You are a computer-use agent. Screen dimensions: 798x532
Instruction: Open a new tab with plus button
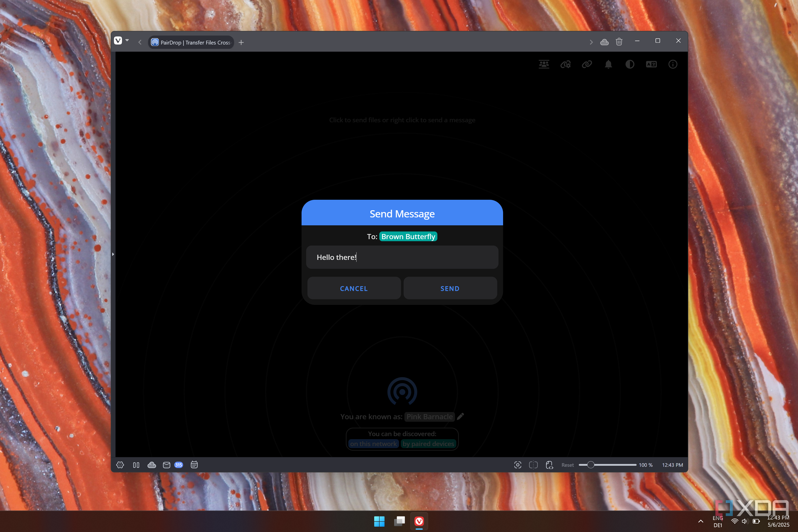[x=241, y=42]
